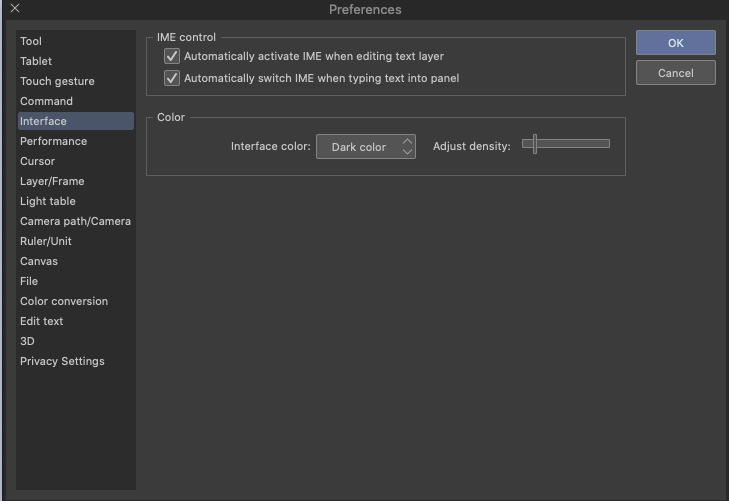Select Light table category
Screen dimensions: 729x501
pyautogui.click(x=76, y=201)
